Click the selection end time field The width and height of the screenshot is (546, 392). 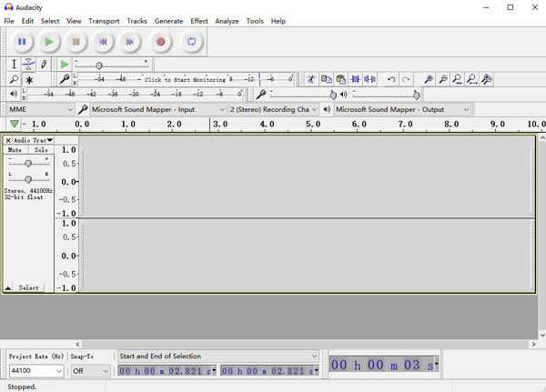[269, 371]
